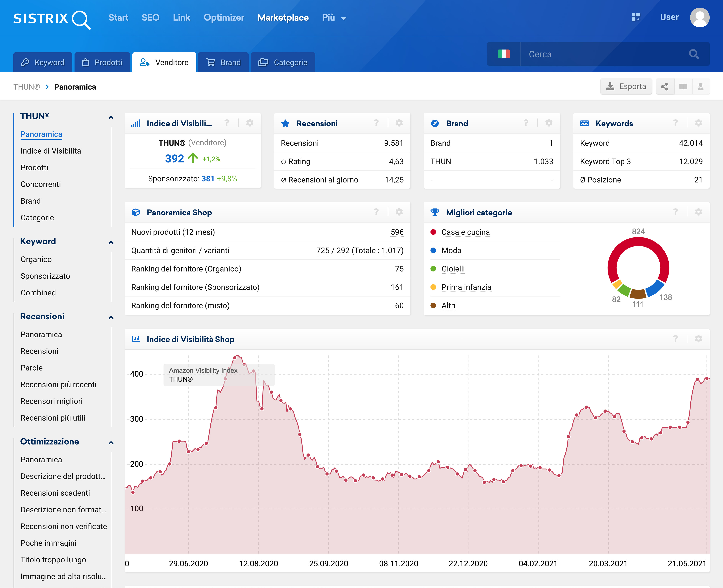Click the Prima infanzia category link

466,287
